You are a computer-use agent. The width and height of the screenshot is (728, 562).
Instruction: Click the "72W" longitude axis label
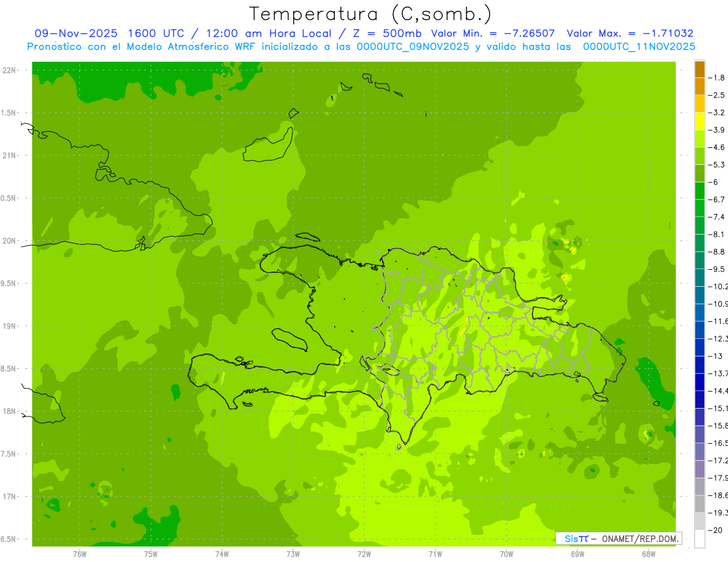click(x=364, y=554)
